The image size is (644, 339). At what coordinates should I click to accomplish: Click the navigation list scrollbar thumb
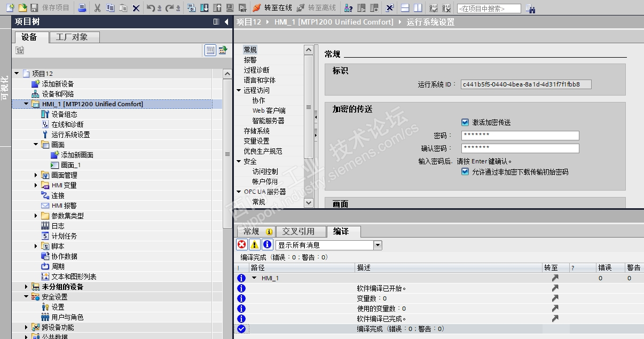309,107
